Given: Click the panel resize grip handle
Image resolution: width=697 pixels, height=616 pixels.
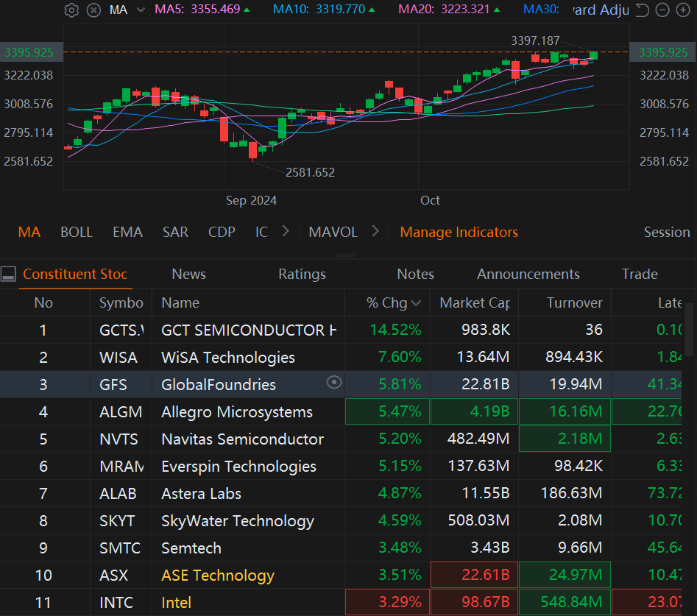Looking at the screenshot, I should [x=346, y=255].
